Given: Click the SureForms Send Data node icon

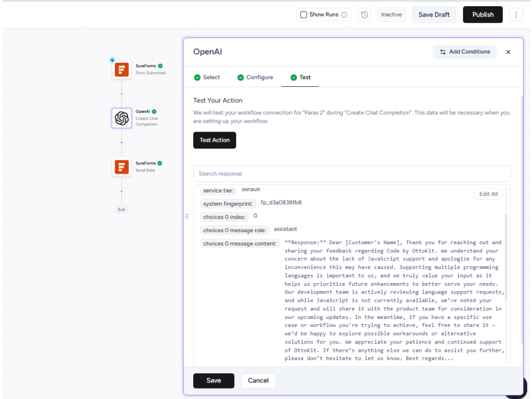Looking at the screenshot, I should [x=122, y=167].
